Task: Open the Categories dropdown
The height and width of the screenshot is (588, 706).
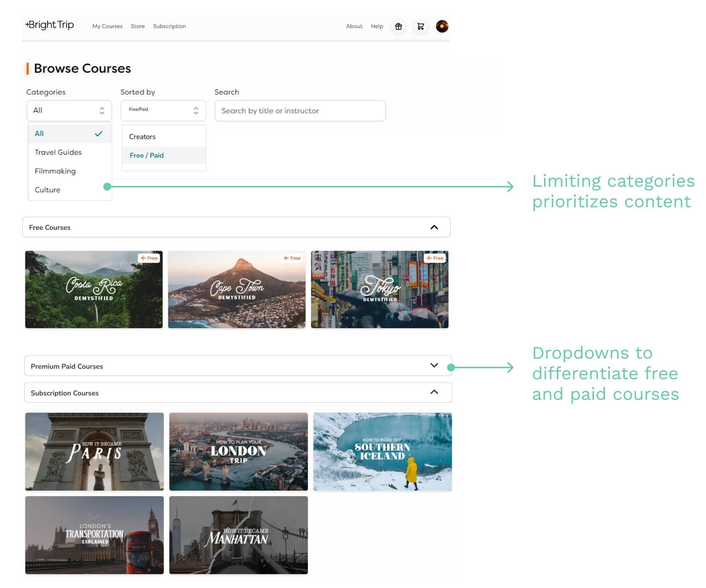Action: click(x=69, y=111)
